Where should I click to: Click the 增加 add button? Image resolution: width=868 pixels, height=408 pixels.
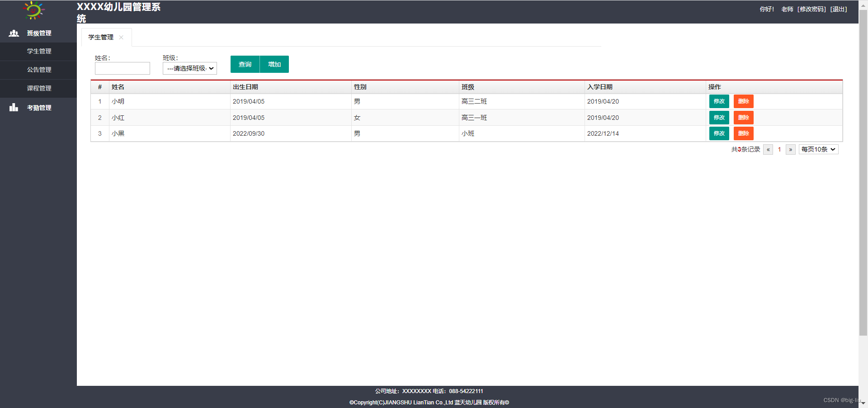[274, 64]
